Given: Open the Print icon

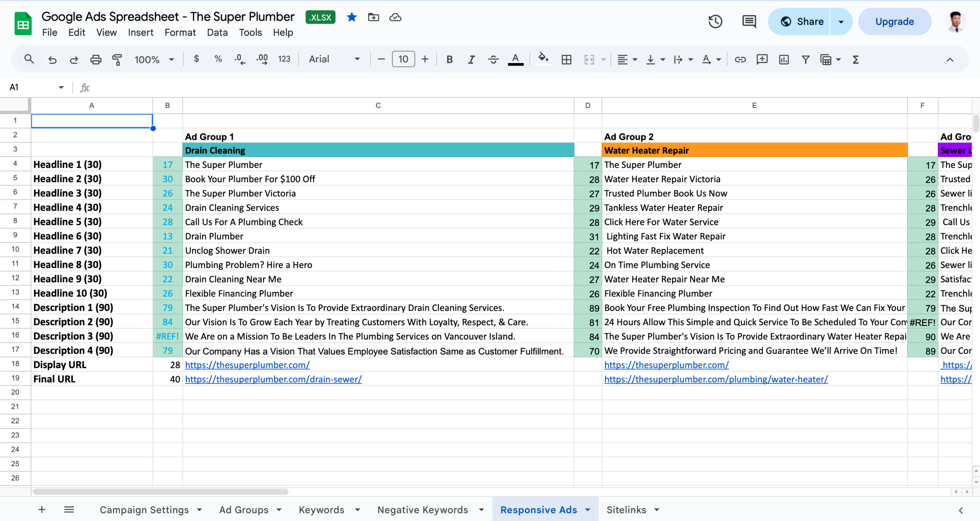Looking at the screenshot, I should pos(95,59).
